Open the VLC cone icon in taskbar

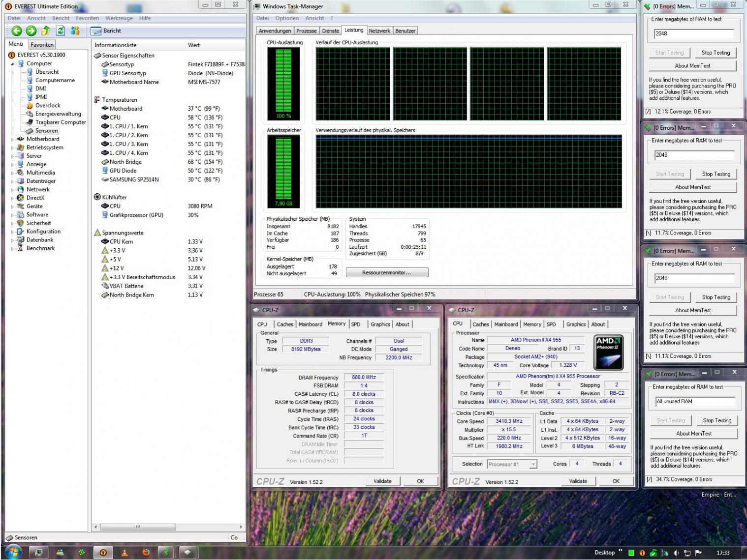point(124,553)
